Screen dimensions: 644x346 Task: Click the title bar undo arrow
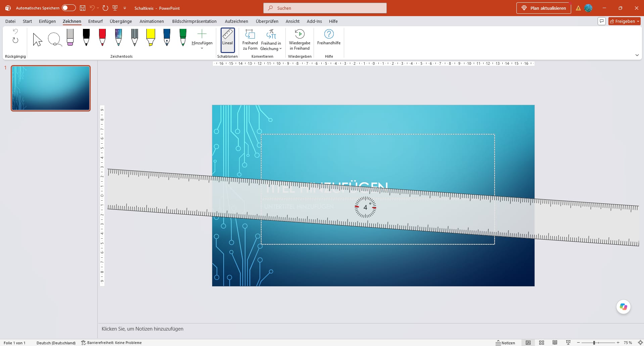pyautogui.click(x=92, y=8)
